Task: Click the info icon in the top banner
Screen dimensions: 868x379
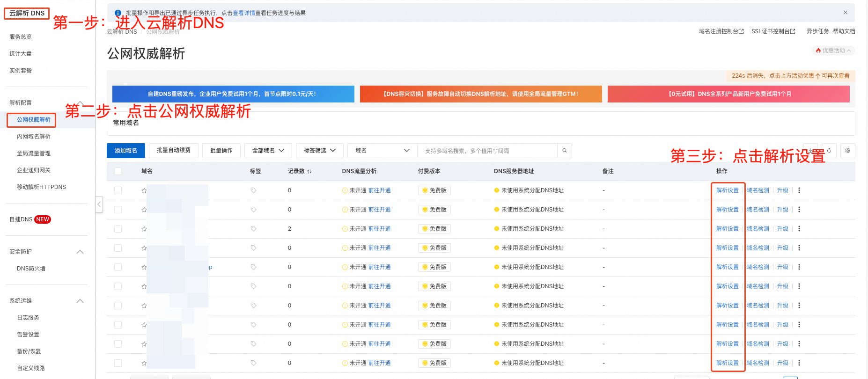Action: point(118,13)
